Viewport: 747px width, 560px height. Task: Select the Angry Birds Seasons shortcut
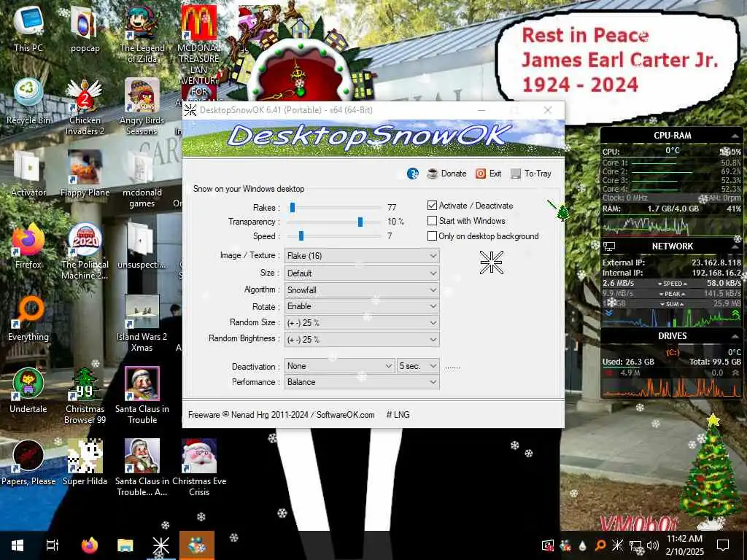pos(142,107)
